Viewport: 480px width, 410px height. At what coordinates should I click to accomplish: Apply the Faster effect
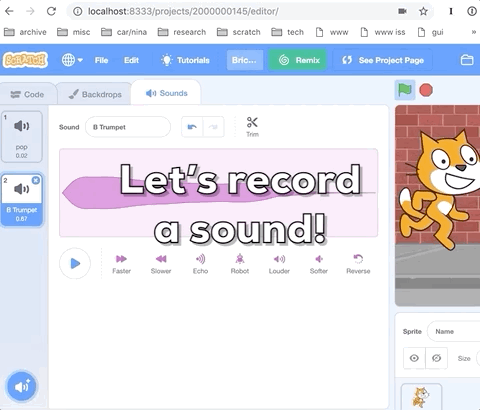(x=121, y=264)
